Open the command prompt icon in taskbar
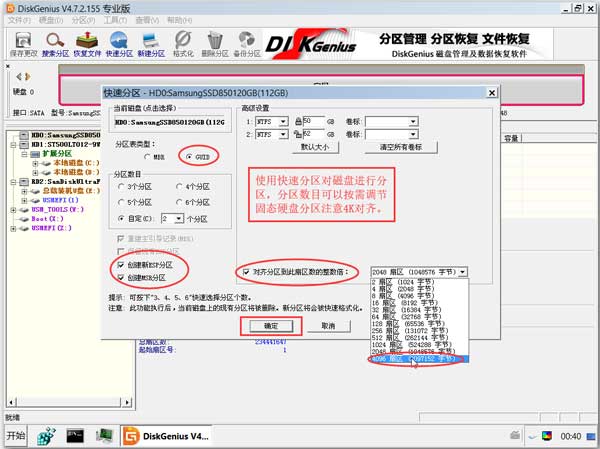 pyautogui.click(x=75, y=436)
